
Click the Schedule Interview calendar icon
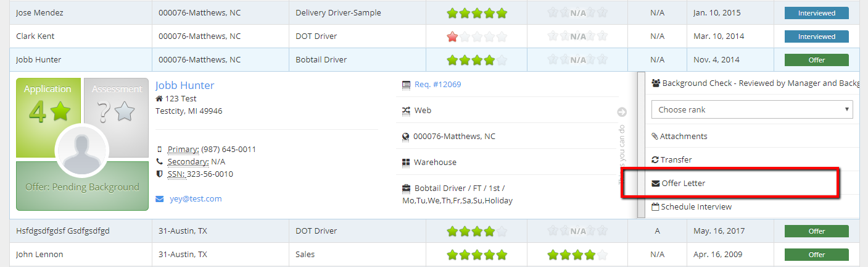[656, 207]
